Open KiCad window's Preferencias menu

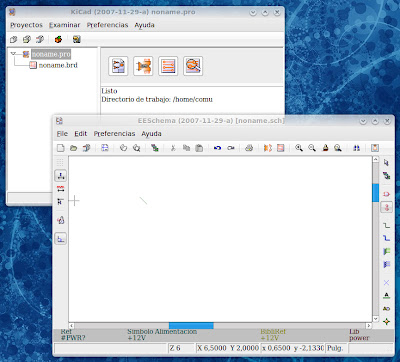[x=107, y=25]
